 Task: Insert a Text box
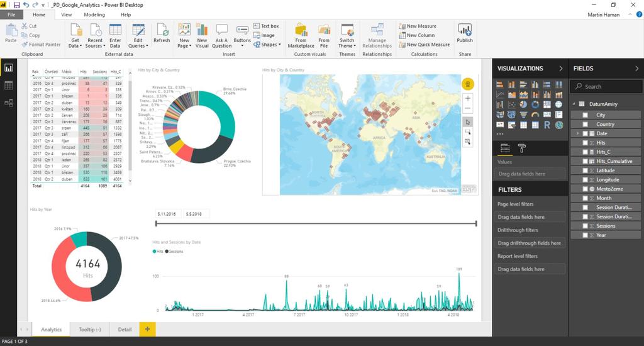click(266, 26)
